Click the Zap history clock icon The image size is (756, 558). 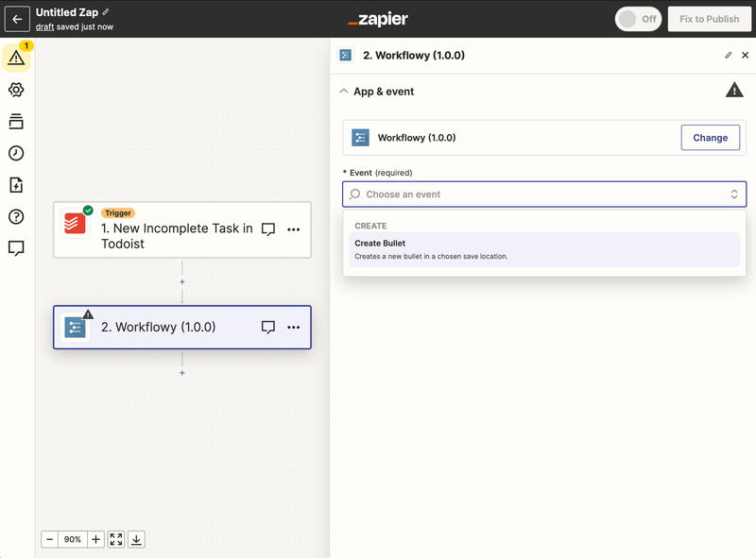coord(17,155)
